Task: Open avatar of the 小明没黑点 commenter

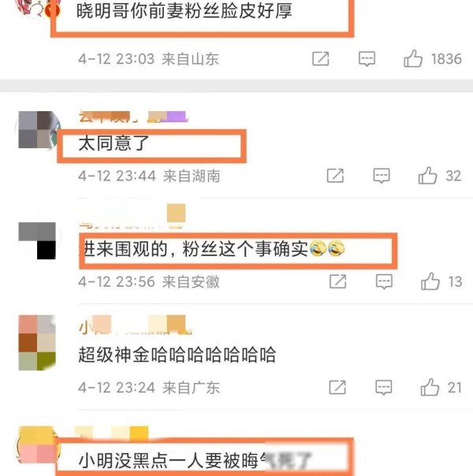Action: pos(37,445)
